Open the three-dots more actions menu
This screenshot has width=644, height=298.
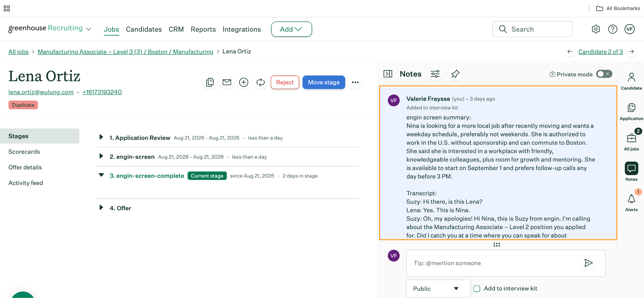point(355,82)
